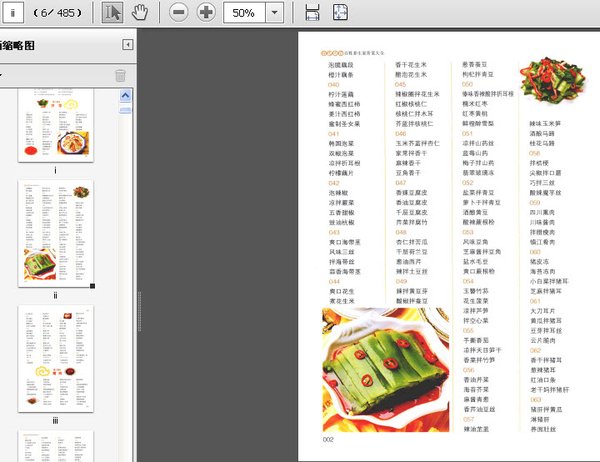Click index number 047 in contents
The image size is (600, 462).
pos(401,183)
